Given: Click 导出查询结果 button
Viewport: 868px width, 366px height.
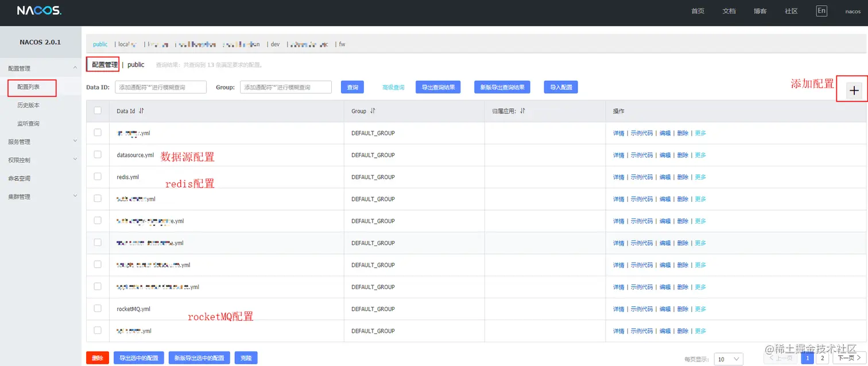Looking at the screenshot, I should point(438,87).
